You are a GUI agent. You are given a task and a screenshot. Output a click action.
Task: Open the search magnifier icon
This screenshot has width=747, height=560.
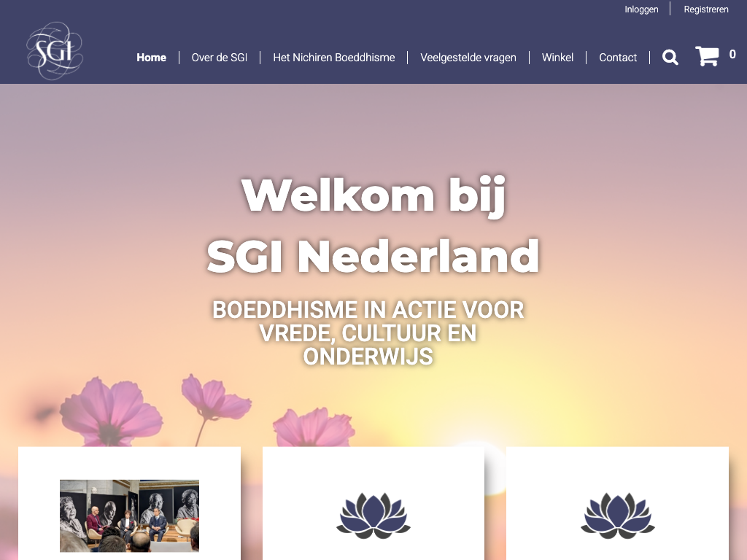[x=670, y=57]
